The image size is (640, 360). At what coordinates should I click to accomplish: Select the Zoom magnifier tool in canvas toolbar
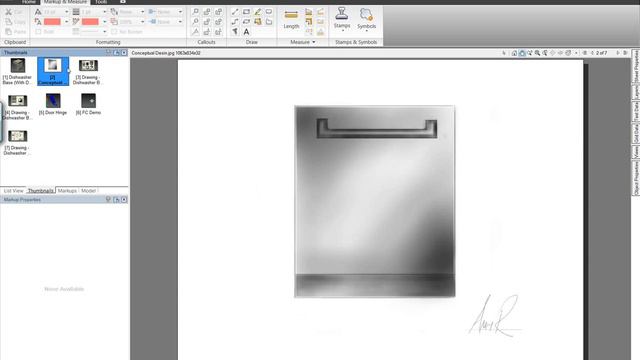tap(538, 53)
